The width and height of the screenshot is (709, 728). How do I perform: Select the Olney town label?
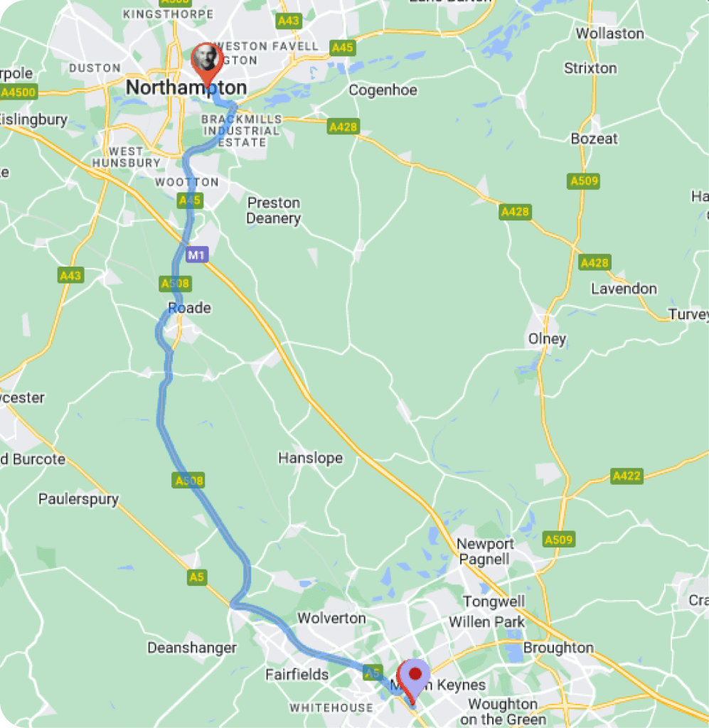(x=547, y=339)
